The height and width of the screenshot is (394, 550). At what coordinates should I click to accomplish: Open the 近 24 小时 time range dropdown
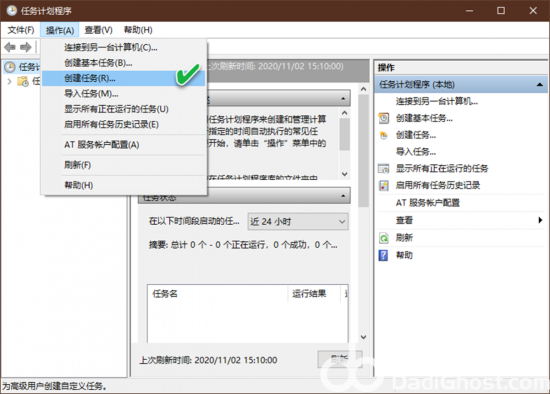(298, 222)
